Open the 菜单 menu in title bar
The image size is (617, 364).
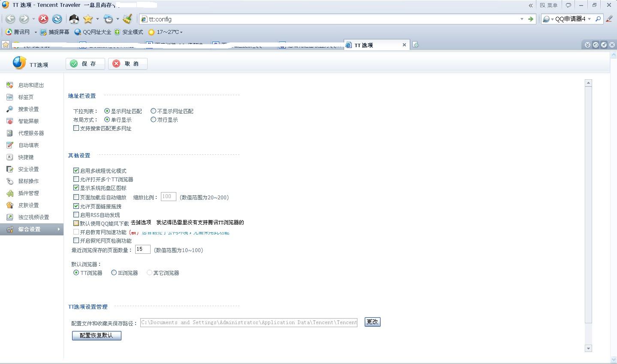click(549, 5)
